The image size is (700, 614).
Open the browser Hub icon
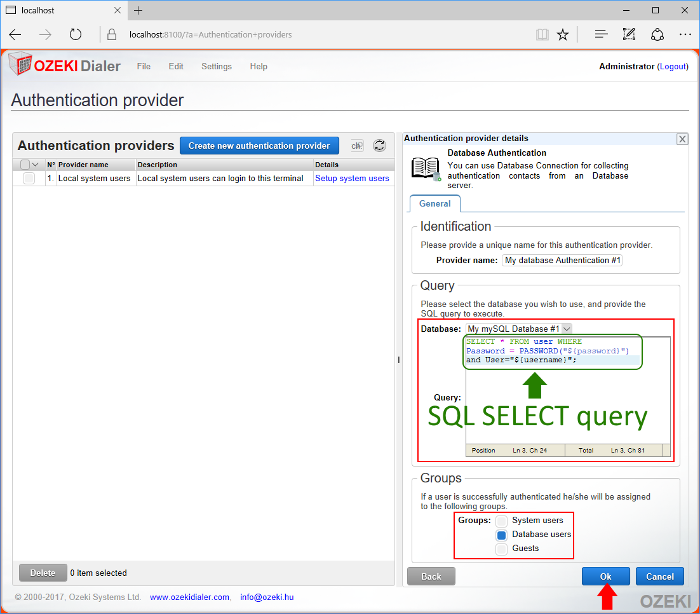[x=601, y=34]
